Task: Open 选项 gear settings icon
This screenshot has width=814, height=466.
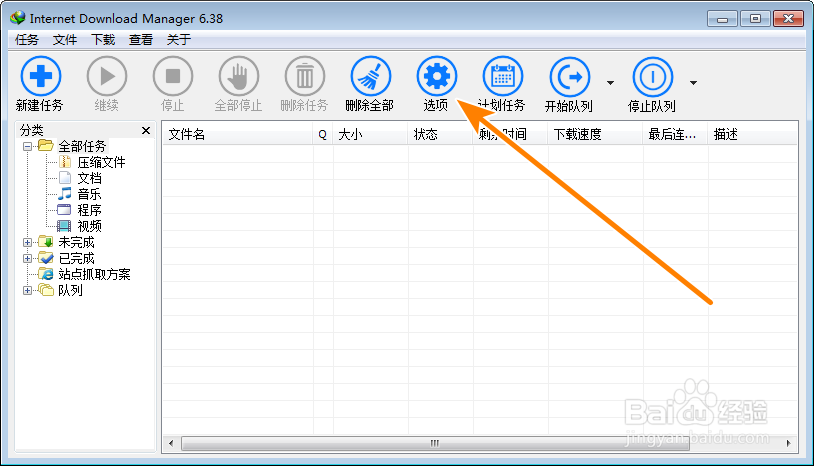Action: tap(437, 76)
